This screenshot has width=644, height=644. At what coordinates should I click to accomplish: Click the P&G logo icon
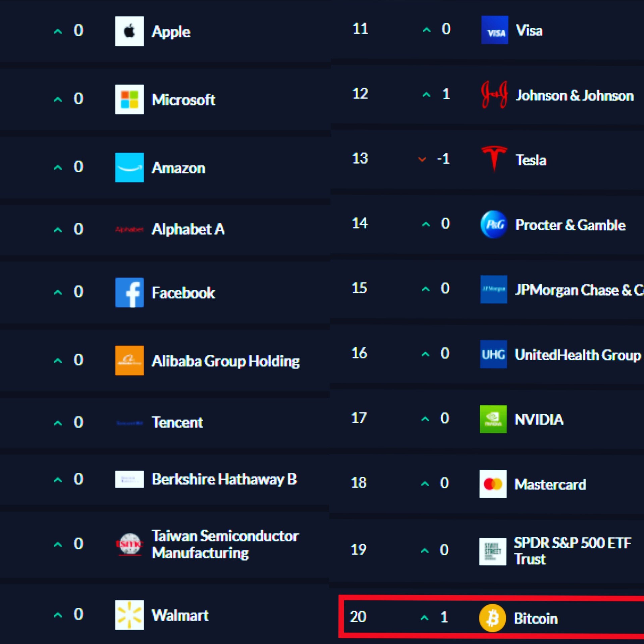point(493,224)
